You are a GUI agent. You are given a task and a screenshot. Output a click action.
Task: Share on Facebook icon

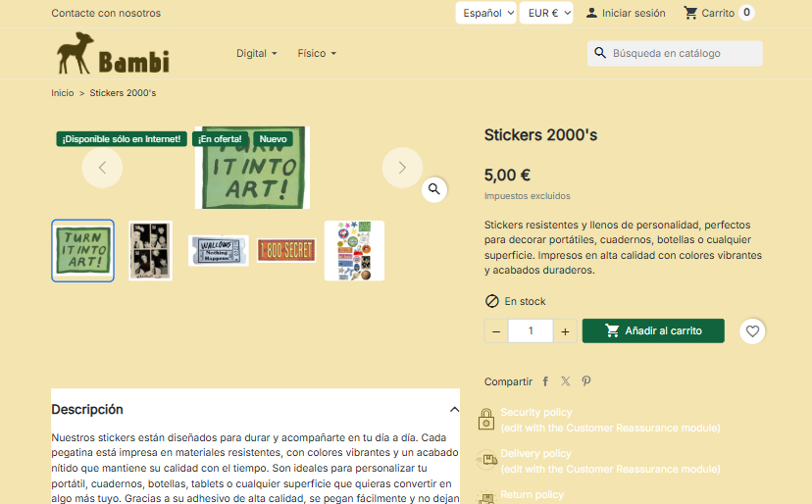click(x=545, y=381)
